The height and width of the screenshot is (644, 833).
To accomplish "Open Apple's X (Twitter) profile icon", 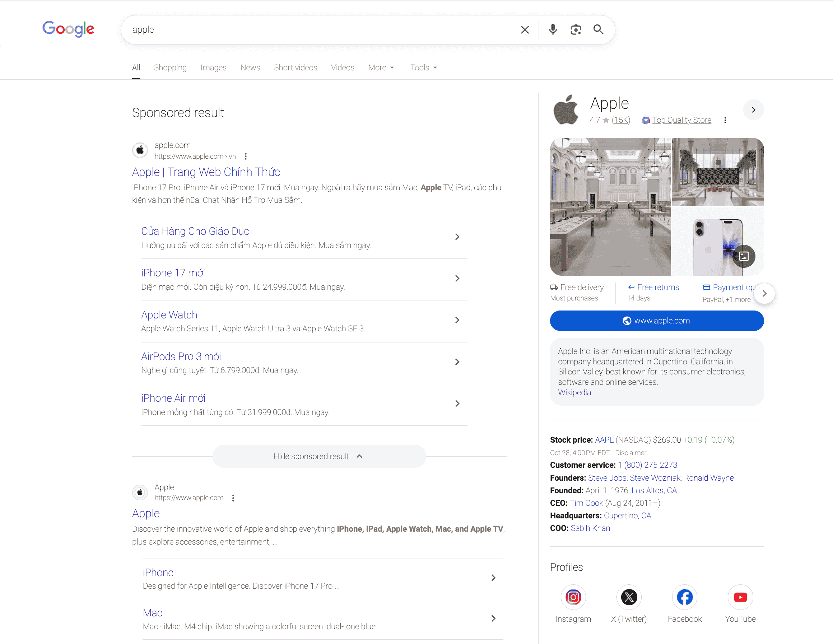I will 629,597.
